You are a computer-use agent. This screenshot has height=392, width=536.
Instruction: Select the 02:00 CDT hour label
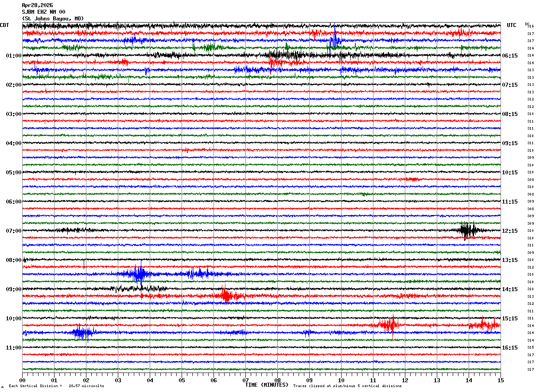coord(14,85)
